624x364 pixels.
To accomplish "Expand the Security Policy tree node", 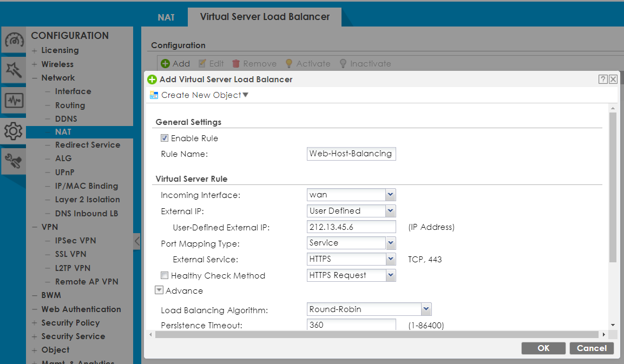I will tap(34, 323).
